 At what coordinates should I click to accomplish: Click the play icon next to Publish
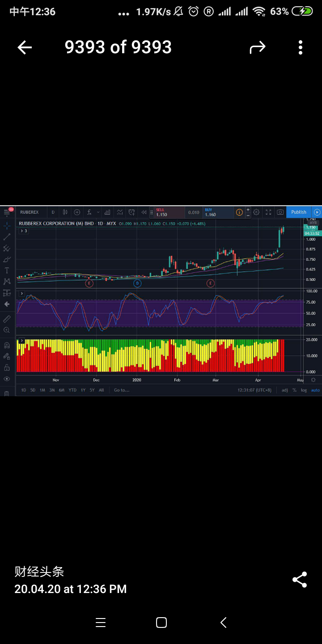pos(317,212)
